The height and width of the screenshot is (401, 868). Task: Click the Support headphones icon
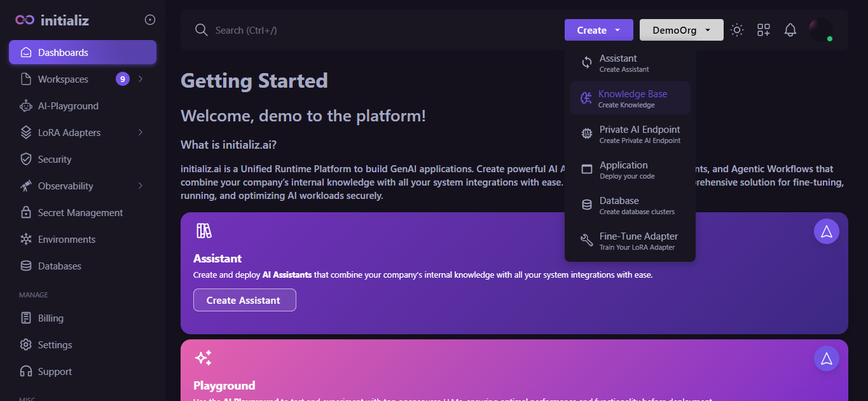pos(26,371)
